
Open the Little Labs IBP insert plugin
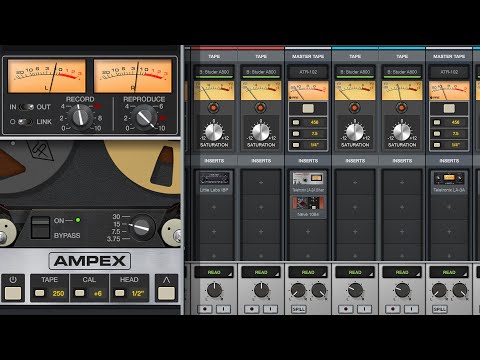[x=214, y=182]
